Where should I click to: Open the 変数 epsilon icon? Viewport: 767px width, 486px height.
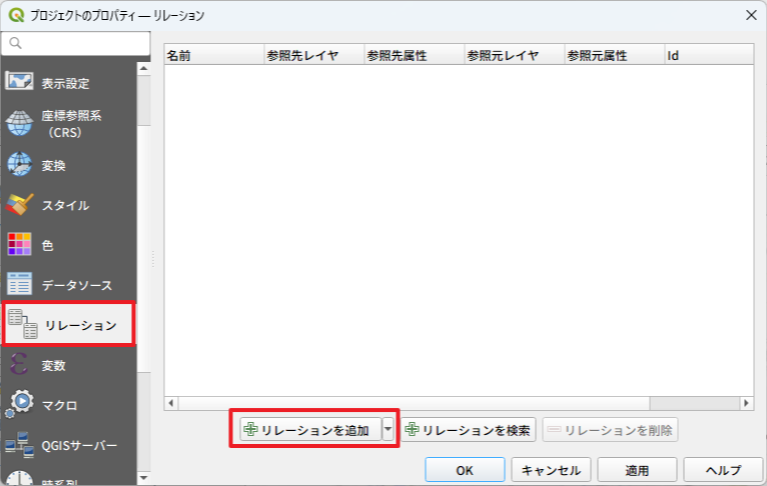20,365
